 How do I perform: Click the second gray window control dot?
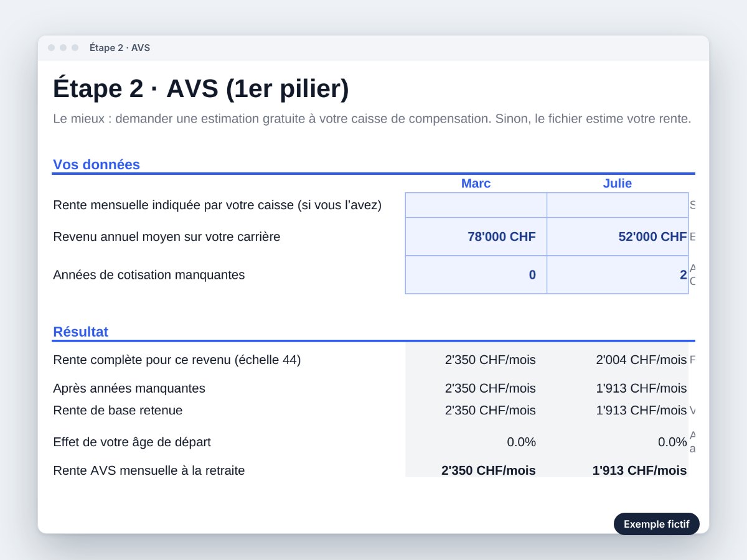tap(63, 47)
